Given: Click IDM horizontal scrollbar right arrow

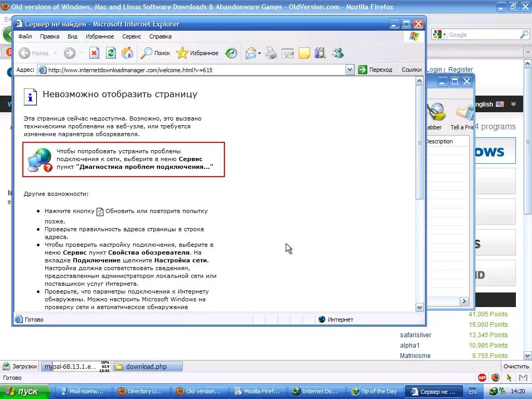Looking at the screenshot, I should (464, 301).
